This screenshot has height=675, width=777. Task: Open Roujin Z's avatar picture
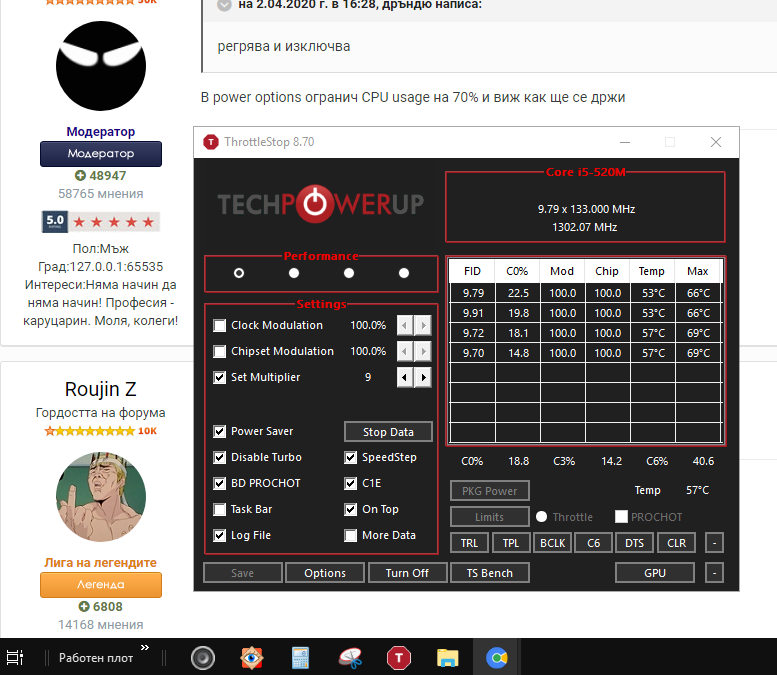coord(101,497)
